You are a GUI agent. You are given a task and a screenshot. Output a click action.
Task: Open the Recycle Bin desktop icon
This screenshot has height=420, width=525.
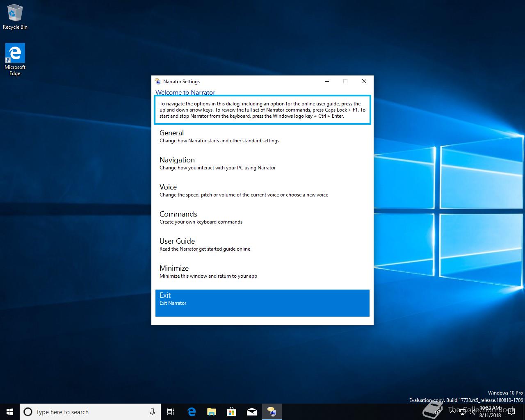pos(15,16)
